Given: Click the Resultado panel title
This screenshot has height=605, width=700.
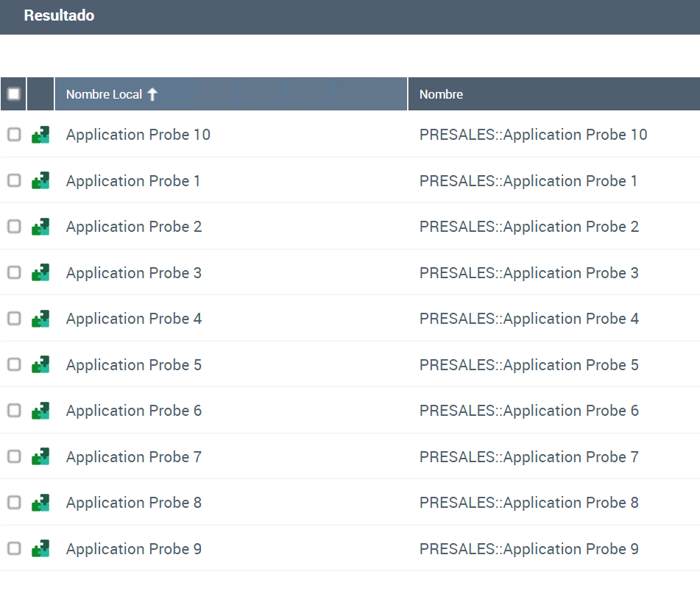Looking at the screenshot, I should click(59, 15).
